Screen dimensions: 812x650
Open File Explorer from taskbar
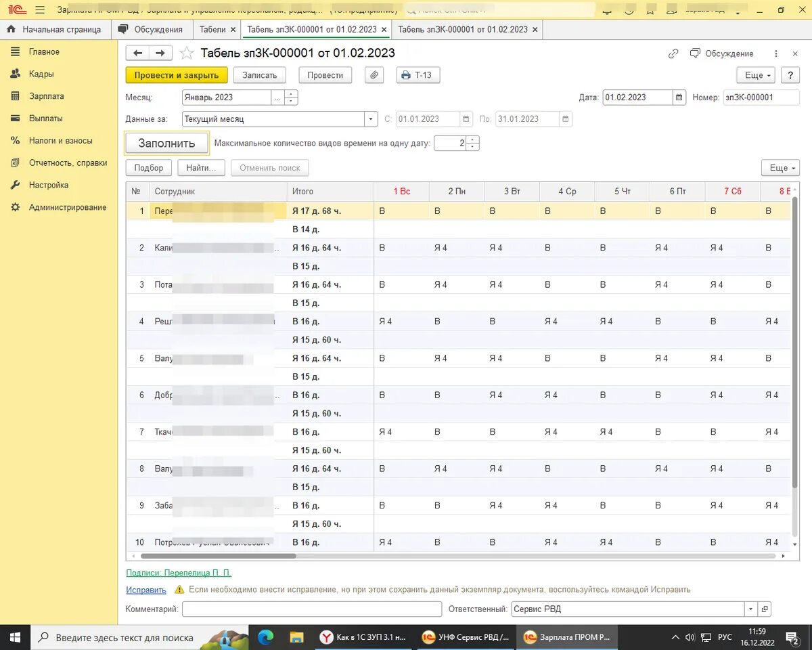[x=296, y=637]
